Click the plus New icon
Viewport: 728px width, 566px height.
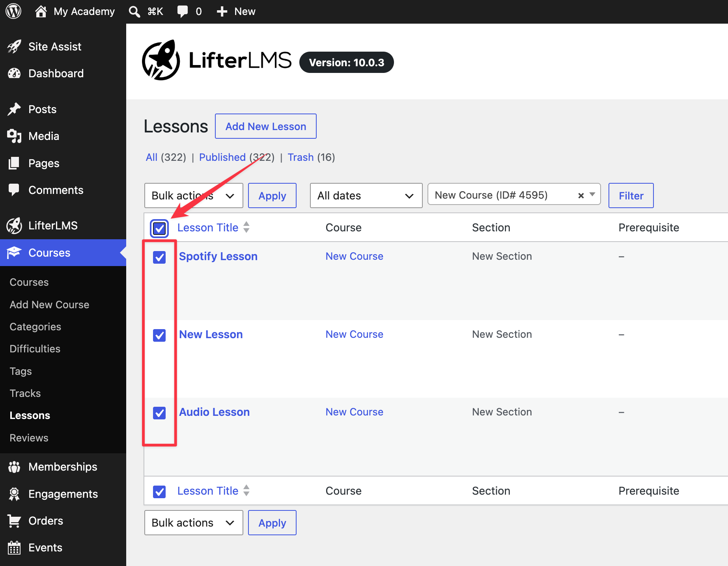(x=222, y=11)
